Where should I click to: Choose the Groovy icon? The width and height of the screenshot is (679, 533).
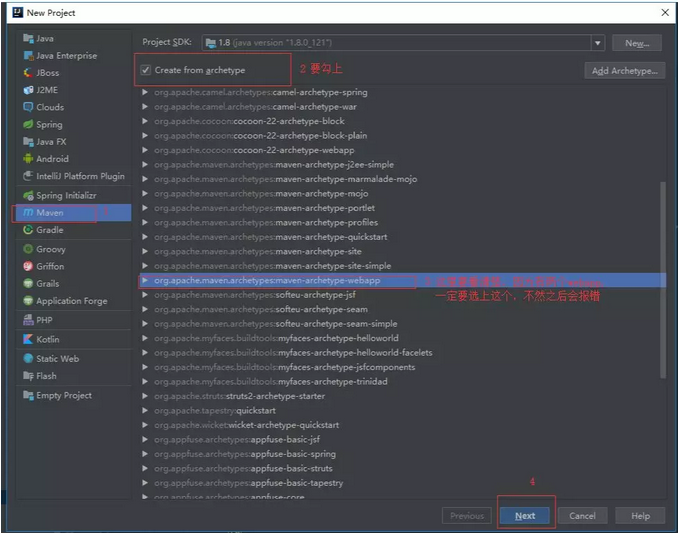(x=28, y=249)
